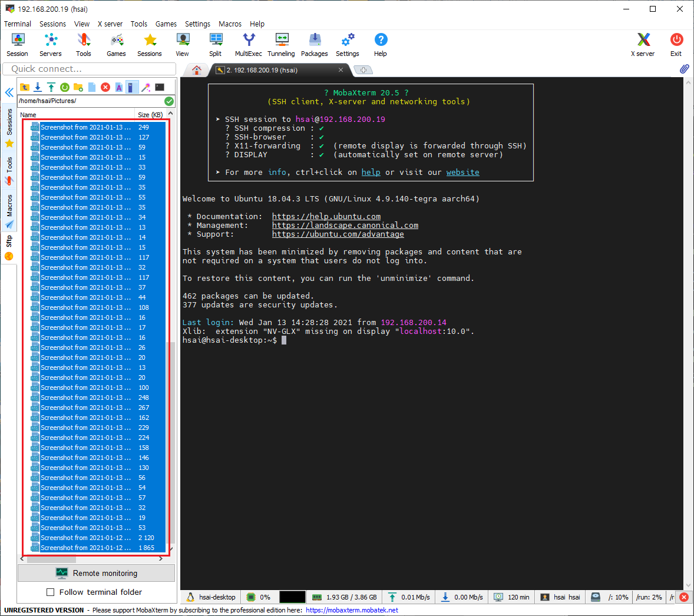Download selected files with the blue arrow icon
694x616 pixels.
coord(38,87)
